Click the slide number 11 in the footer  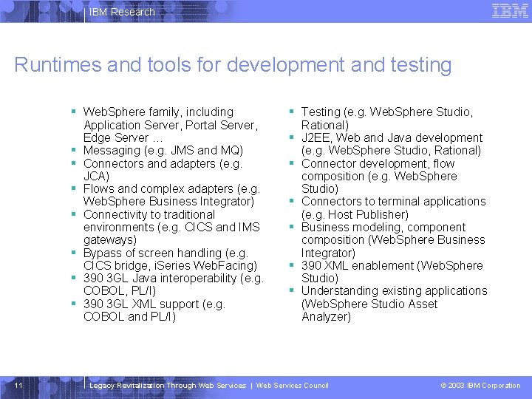pos(18,386)
